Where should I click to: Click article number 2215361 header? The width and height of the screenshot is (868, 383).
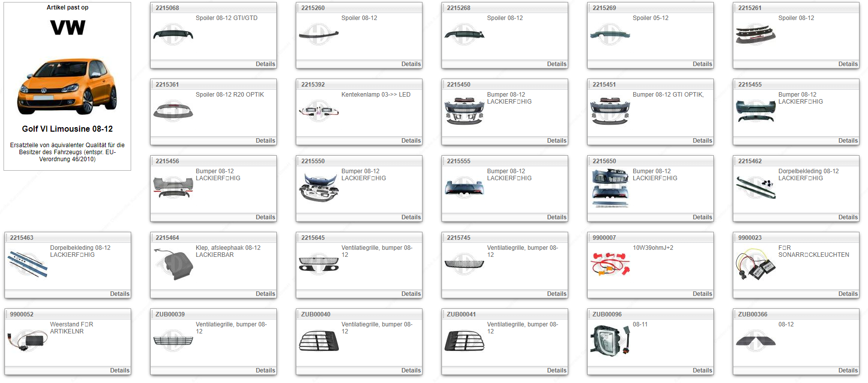167,85
